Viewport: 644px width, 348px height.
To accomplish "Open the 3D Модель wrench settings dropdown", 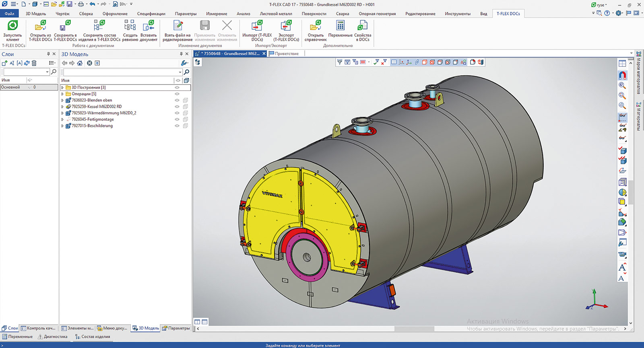I will pos(185,63).
